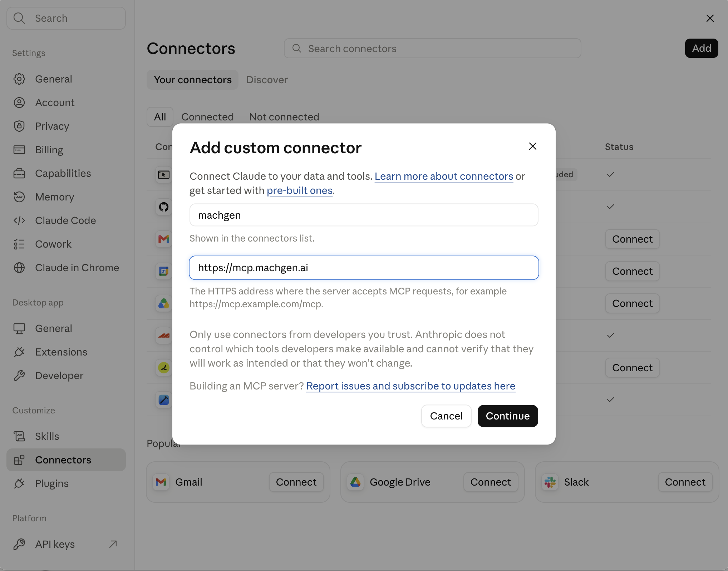The height and width of the screenshot is (571, 728).
Task: Open Cowork checklist icon
Action: point(19,244)
